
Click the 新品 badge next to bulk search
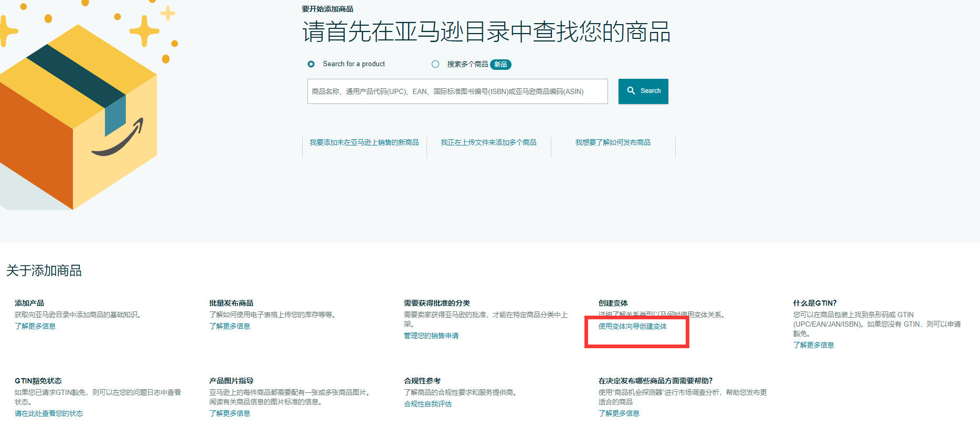(x=500, y=65)
